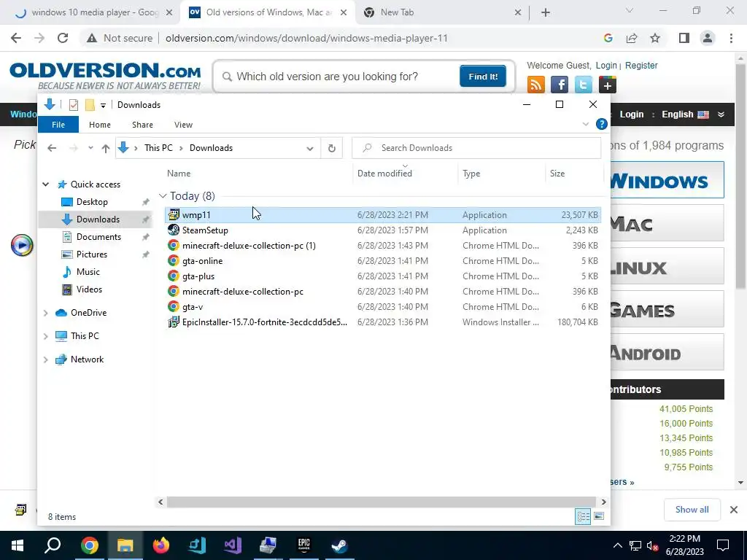Expand the This PC tree node
Screen dimensions: 747x560
click(46, 336)
